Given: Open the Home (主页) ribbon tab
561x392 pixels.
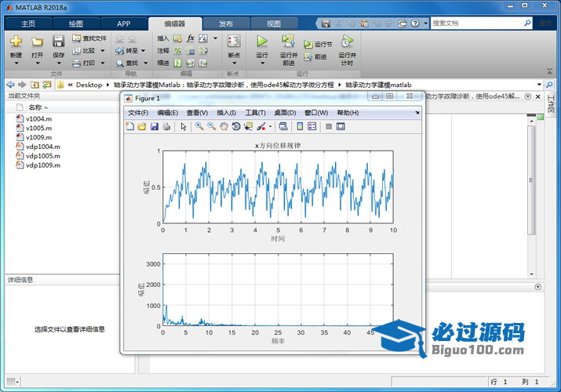Looking at the screenshot, I should click(x=28, y=24).
